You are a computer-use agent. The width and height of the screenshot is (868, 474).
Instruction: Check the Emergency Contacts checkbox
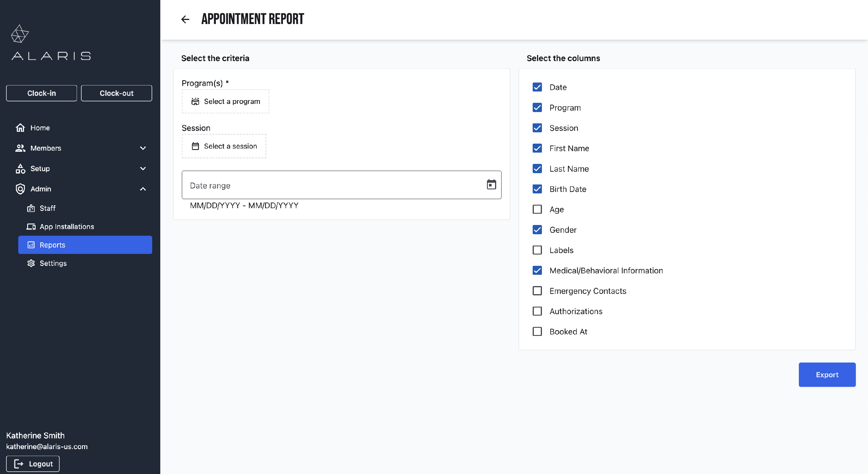[x=537, y=291]
